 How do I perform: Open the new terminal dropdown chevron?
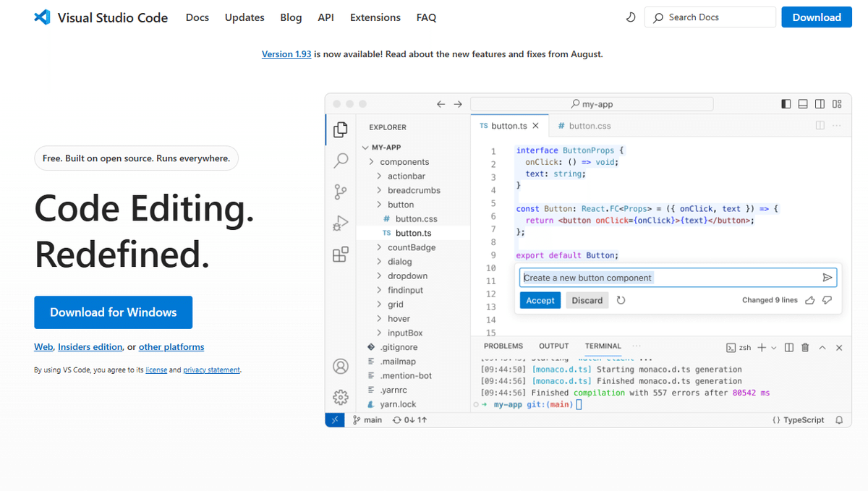tap(774, 348)
